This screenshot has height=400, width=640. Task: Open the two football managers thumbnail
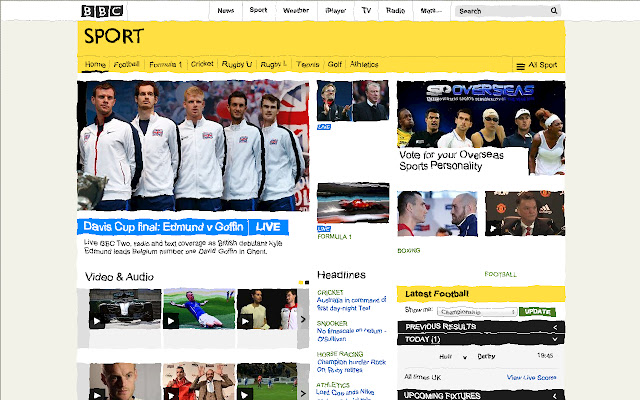353,101
